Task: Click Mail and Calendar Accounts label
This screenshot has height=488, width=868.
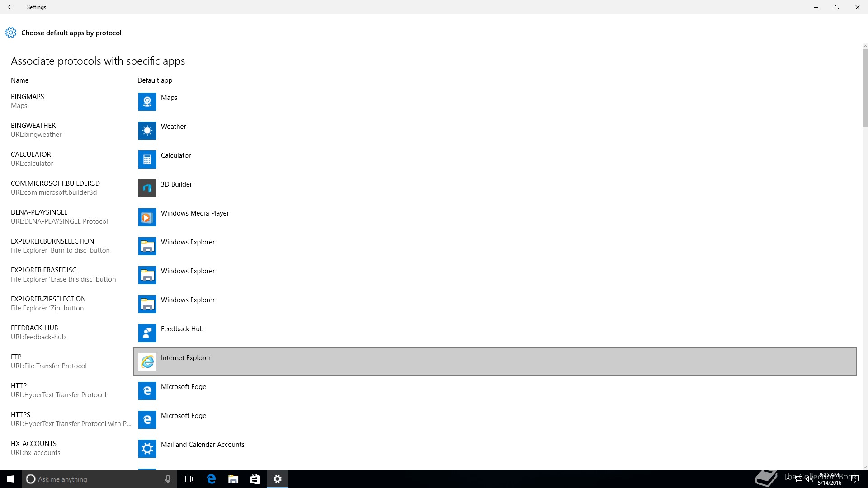Action: (203, 445)
